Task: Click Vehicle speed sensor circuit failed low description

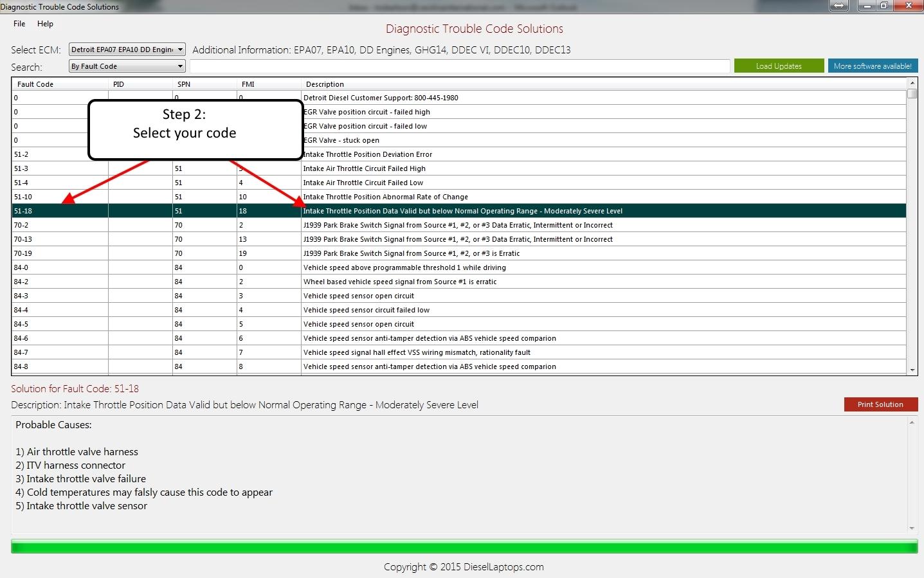Action: click(x=367, y=310)
